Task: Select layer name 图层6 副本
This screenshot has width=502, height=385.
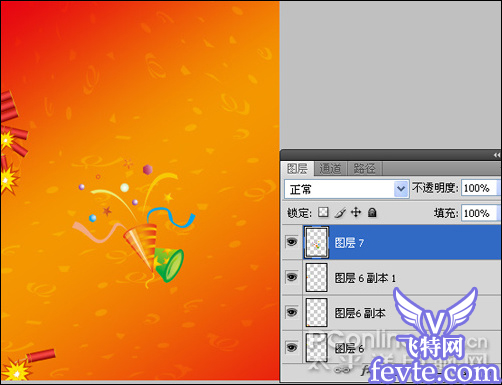Action: (x=360, y=313)
